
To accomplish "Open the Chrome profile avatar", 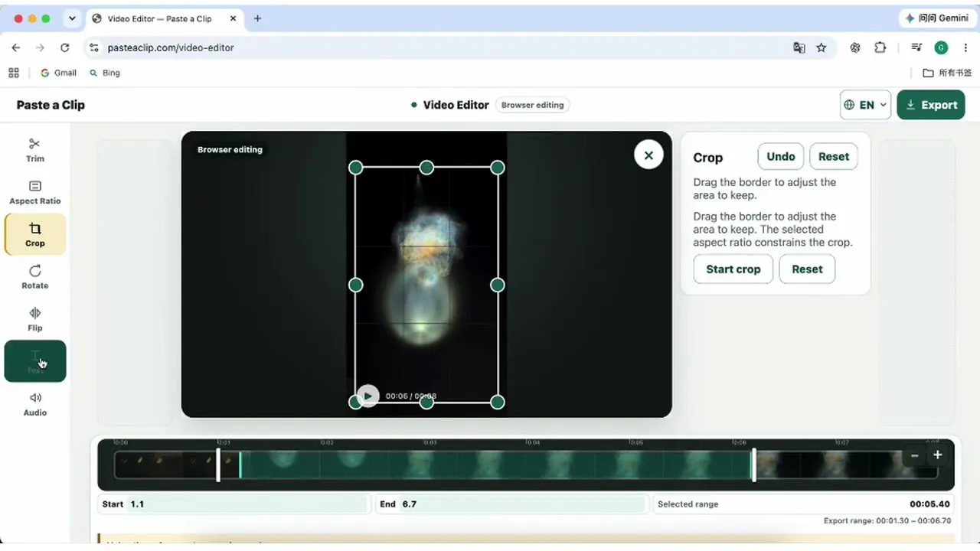I will point(941,47).
